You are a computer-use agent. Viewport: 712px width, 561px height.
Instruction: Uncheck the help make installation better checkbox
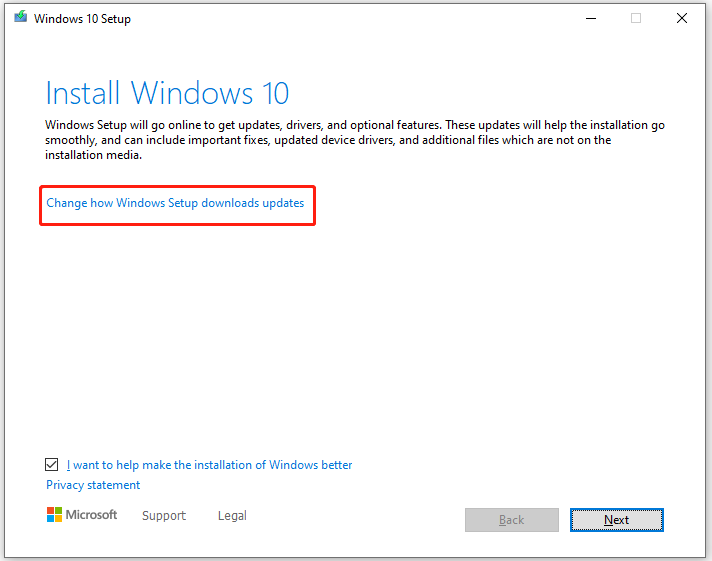tap(52, 465)
